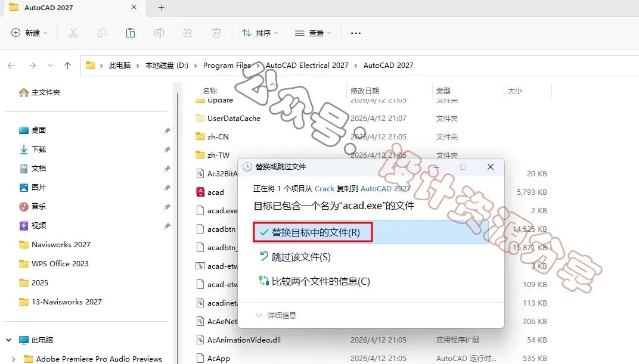Collapse the 此电脑 tree node

(8, 340)
